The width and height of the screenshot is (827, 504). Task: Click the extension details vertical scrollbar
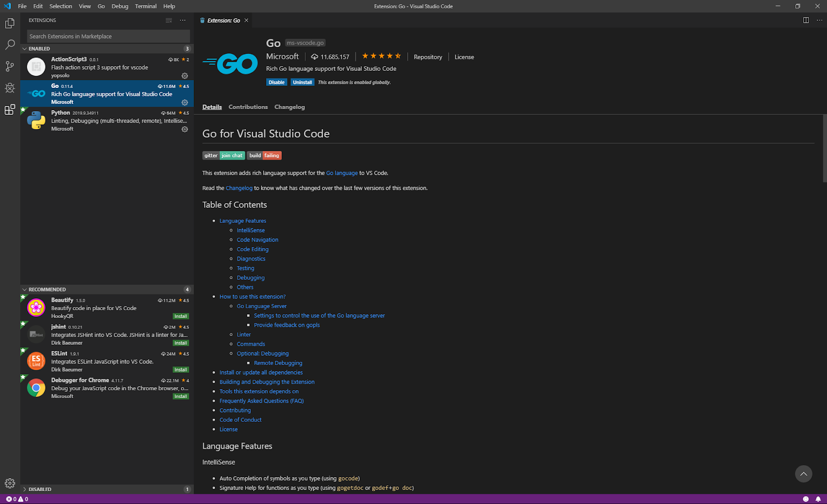(x=824, y=148)
